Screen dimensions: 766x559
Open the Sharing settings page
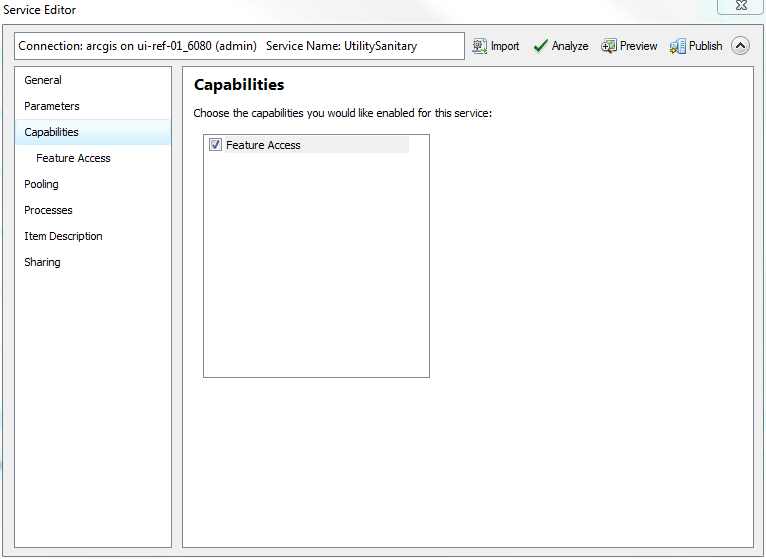93,262
